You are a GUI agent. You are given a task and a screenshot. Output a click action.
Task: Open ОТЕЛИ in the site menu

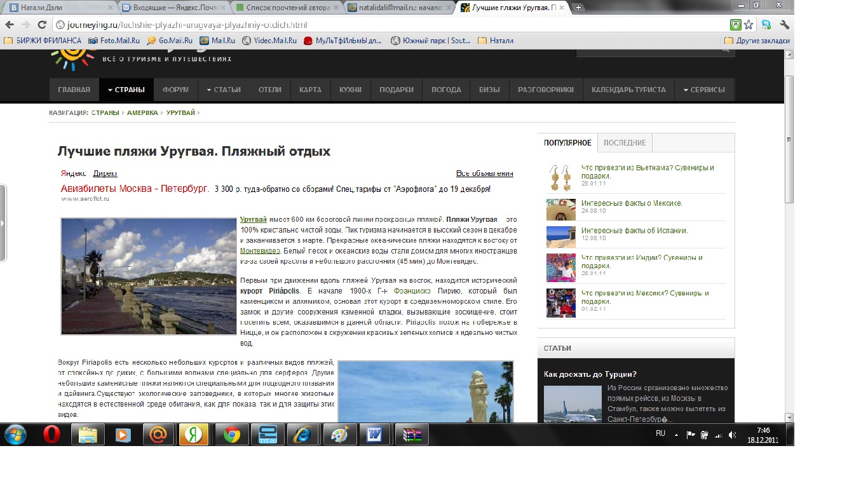[270, 90]
